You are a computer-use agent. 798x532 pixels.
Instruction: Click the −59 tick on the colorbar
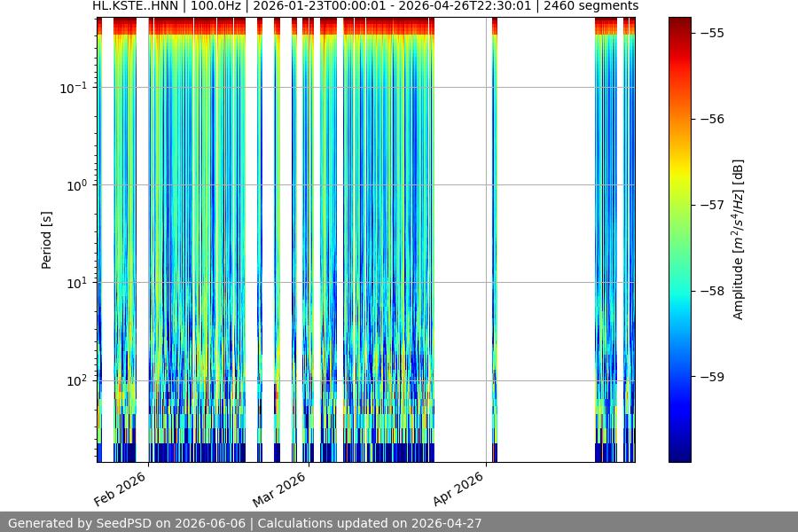pos(712,377)
